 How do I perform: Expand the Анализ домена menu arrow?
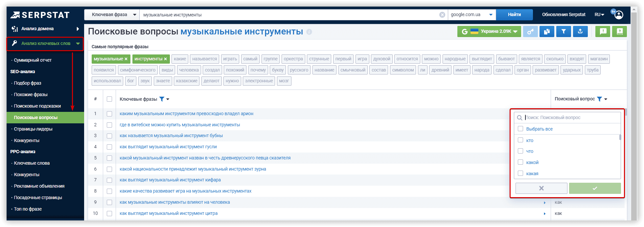coord(78,29)
